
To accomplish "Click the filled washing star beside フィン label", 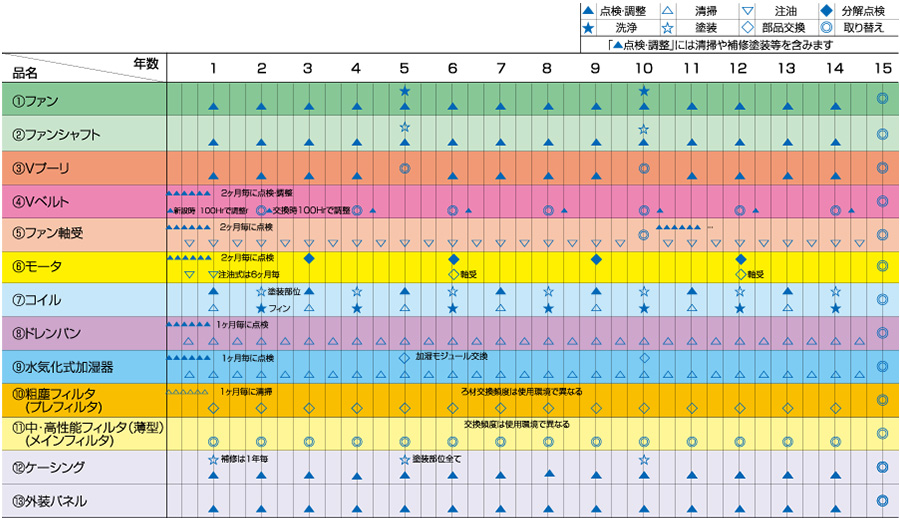I will (261, 308).
